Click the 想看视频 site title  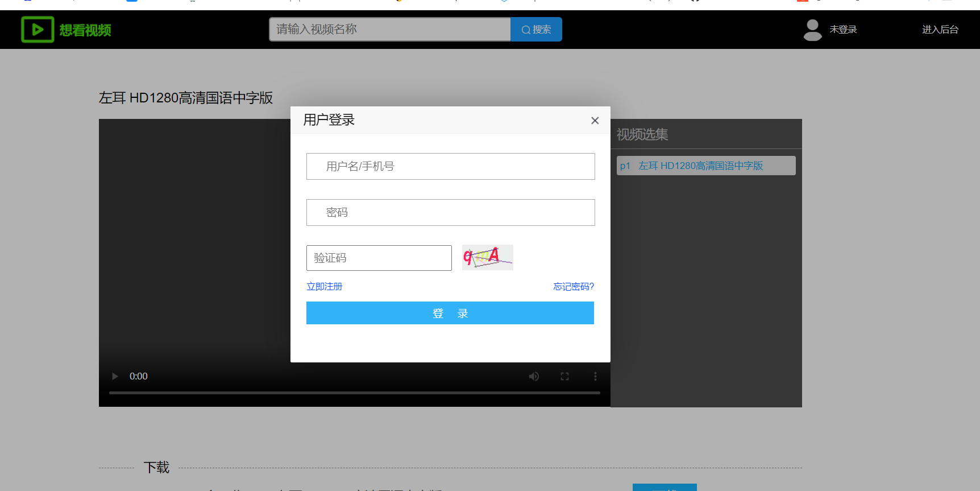85,30
